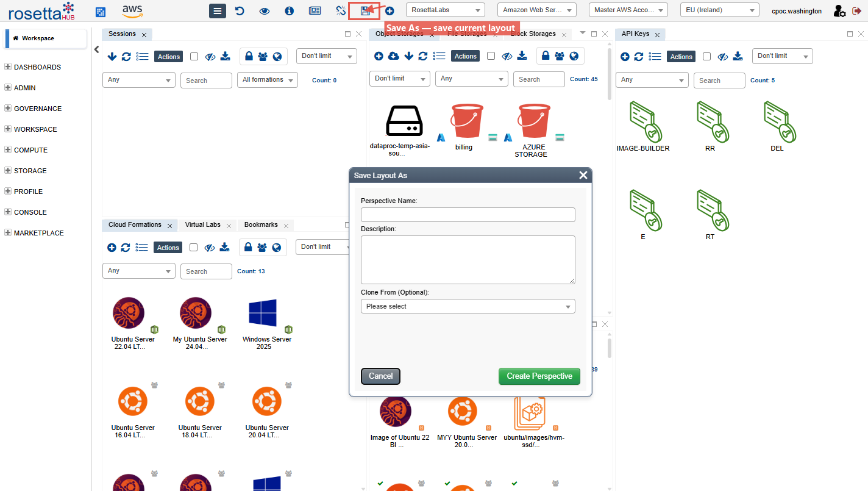868x491 pixels.
Task: Click the logout icon next to cpoc.washington
Action: point(856,11)
